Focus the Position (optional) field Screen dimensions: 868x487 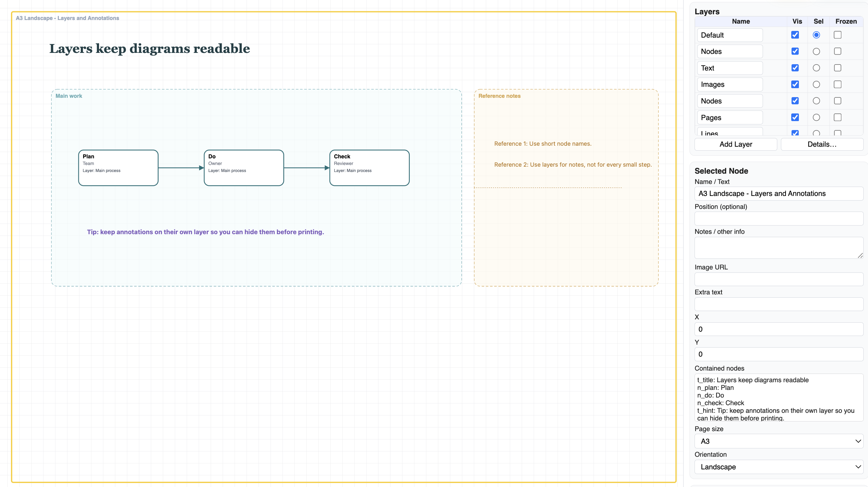click(779, 219)
